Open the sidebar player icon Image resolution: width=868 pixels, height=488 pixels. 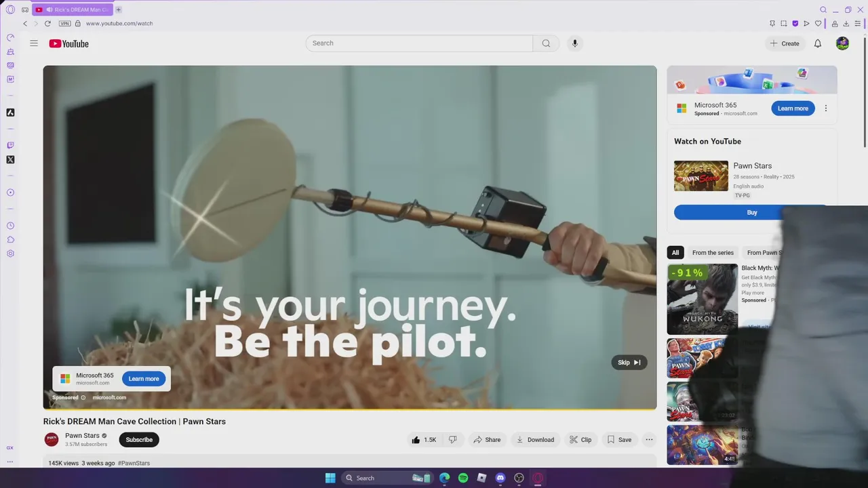coord(10,192)
